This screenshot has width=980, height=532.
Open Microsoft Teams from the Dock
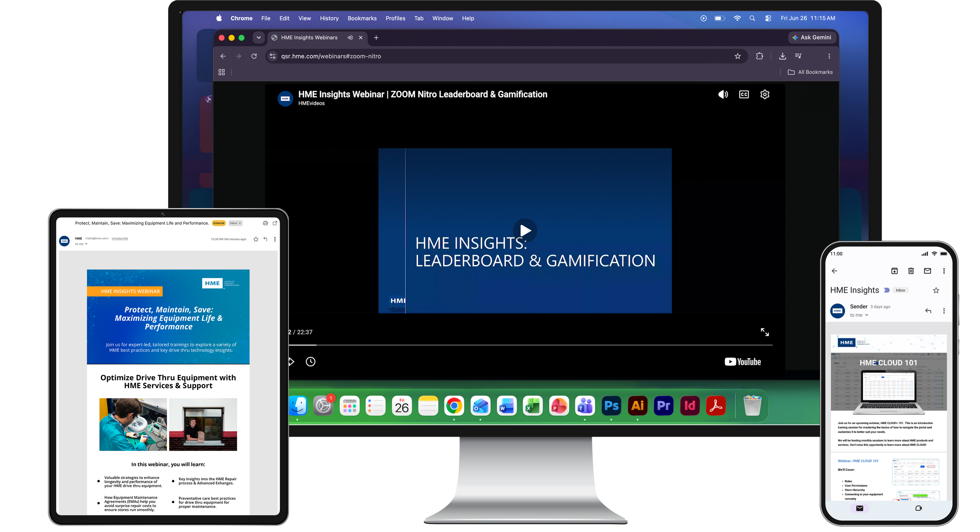[x=585, y=406]
